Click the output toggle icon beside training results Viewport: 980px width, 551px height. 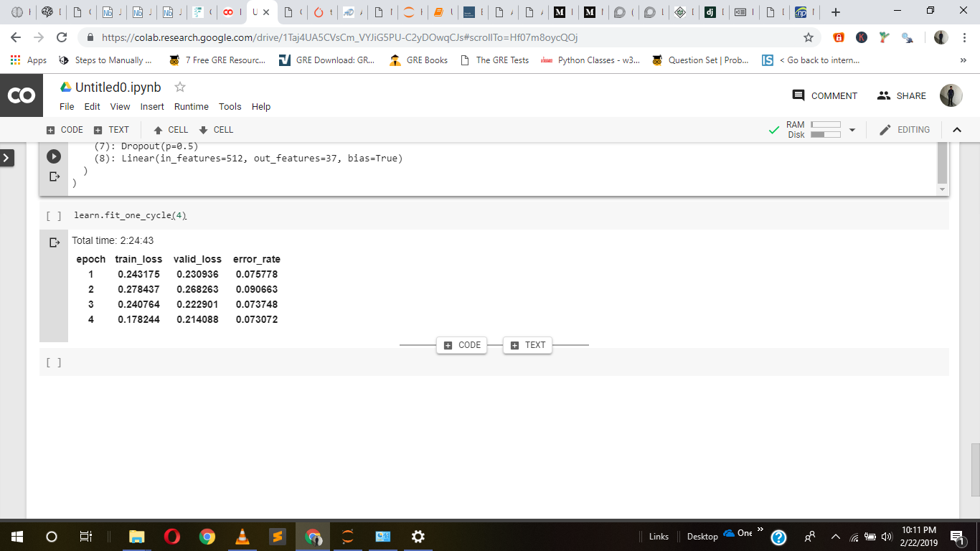[x=54, y=242]
